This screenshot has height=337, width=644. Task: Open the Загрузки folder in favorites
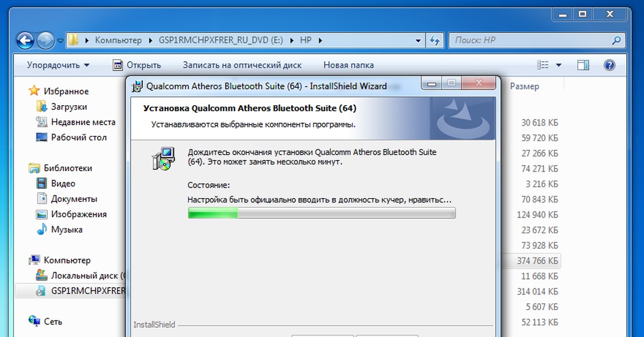(69, 107)
